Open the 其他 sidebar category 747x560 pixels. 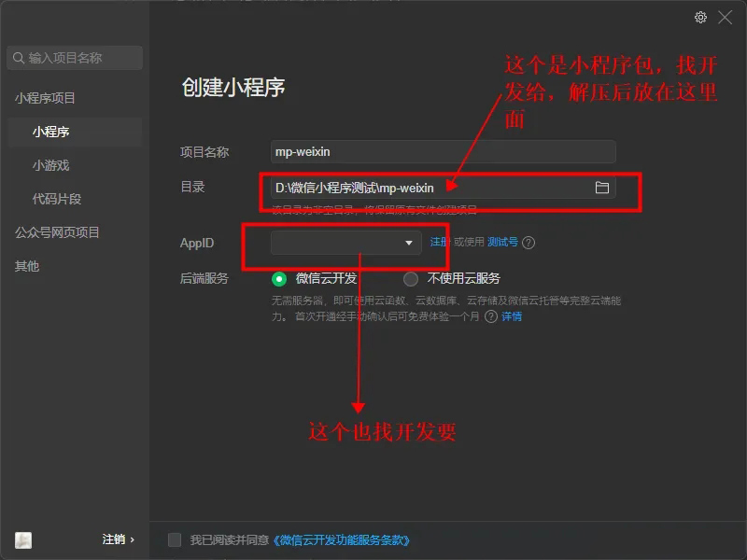pyautogui.click(x=27, y=266)
